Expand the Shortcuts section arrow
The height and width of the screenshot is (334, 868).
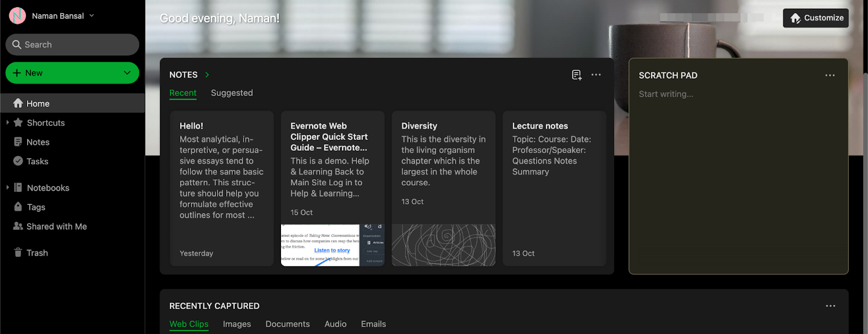8,123
